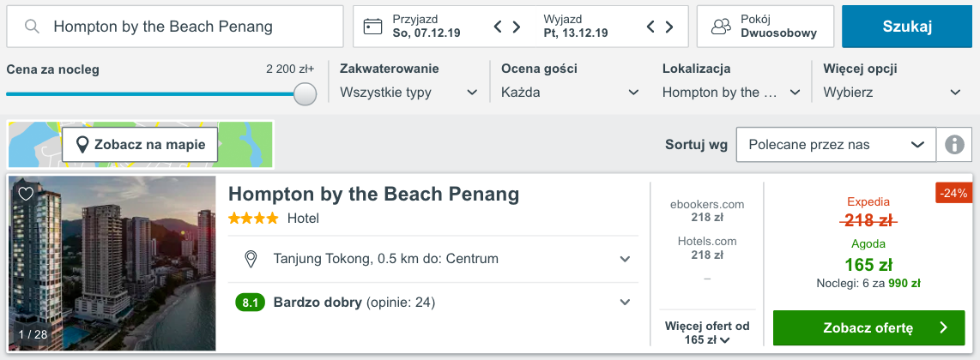Open the arrival calendar icon

click(x=372, y=27)
